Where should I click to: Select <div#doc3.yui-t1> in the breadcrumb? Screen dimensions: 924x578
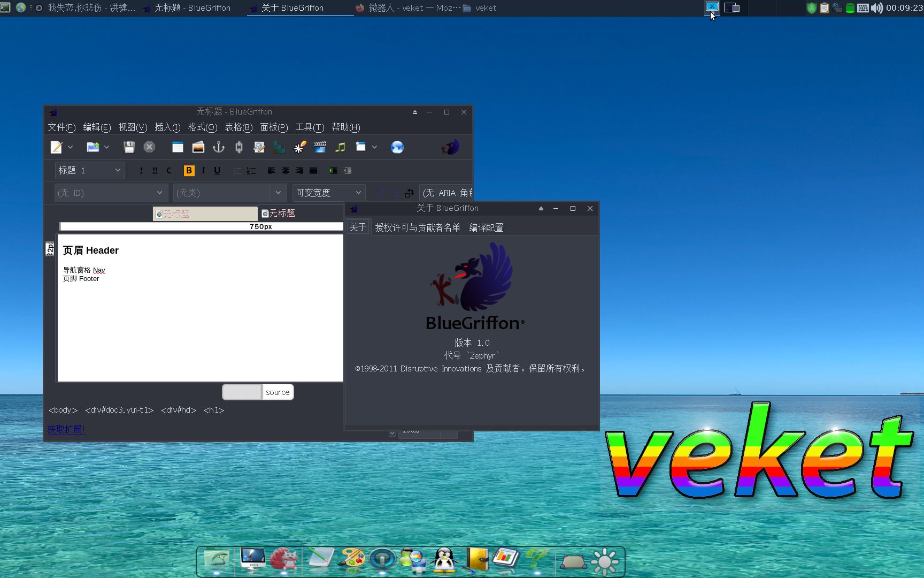(x=119, y=410)
